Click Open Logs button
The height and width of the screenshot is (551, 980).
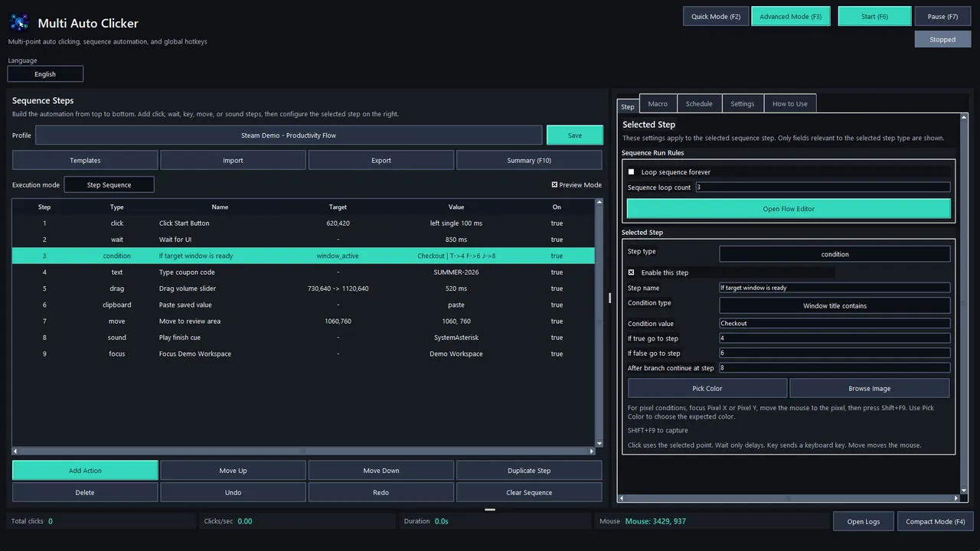(x=863, y=521)
